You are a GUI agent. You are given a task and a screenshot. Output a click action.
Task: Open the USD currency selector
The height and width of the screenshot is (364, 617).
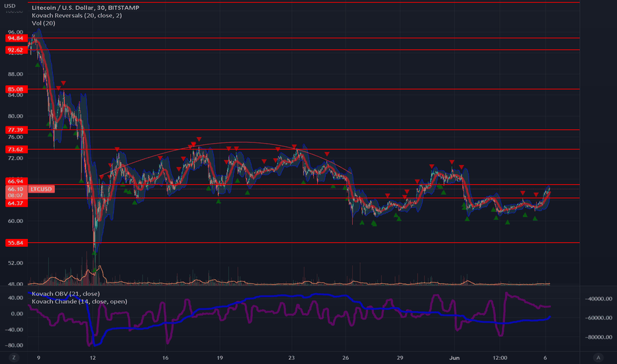[10, 6]
